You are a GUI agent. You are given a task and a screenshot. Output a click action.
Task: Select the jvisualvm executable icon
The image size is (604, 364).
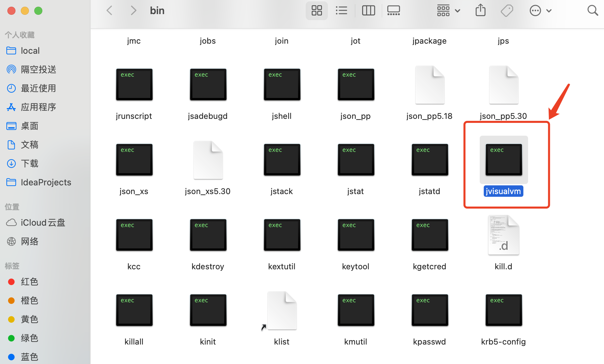[x=503, y=160]
